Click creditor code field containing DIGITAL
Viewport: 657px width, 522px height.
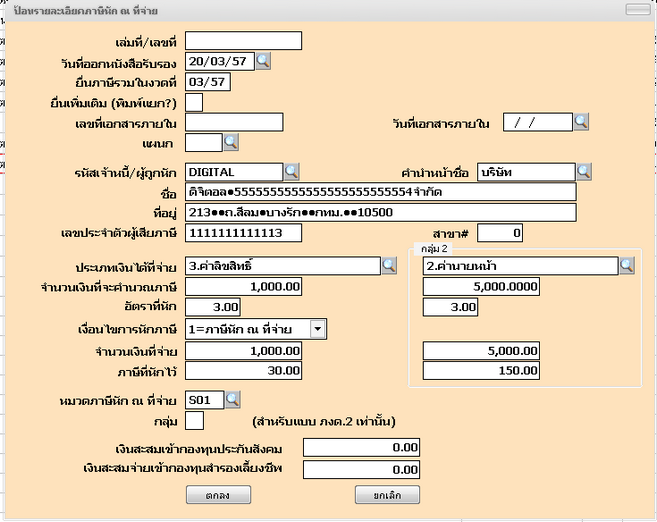click(x=234, y=172)
